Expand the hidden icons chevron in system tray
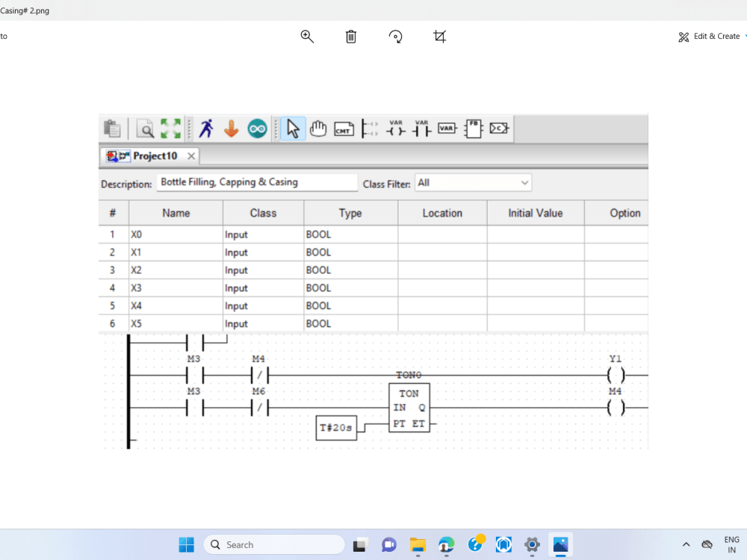Viewport: 747px width, 560px height. [x=686, y=544]
